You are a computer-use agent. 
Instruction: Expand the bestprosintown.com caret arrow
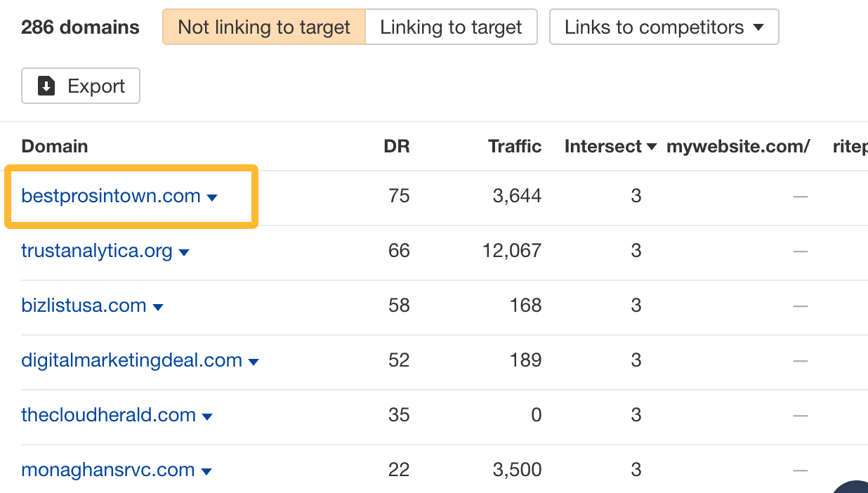pyautogui.click(x=212, y=197)
